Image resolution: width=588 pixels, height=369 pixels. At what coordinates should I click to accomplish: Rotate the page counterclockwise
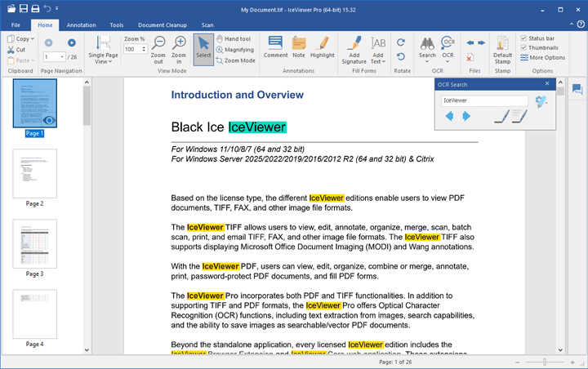(401, 56)
